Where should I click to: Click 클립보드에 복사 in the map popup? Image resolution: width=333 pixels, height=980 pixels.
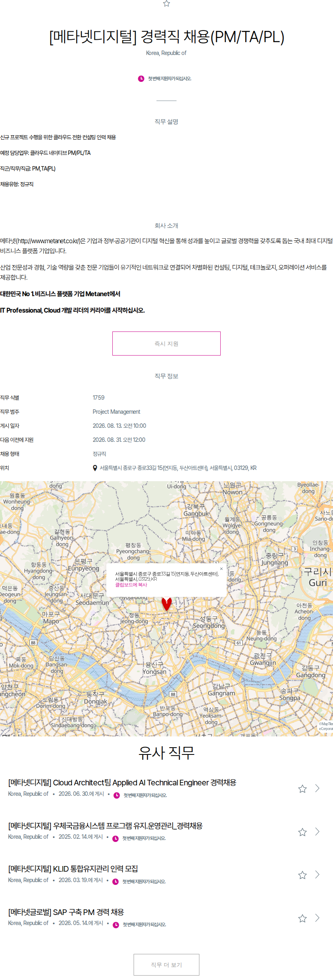[x=131, y=585]
